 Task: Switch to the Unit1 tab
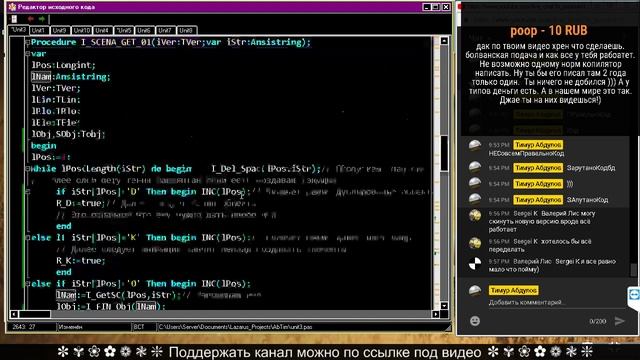(39, 30)
